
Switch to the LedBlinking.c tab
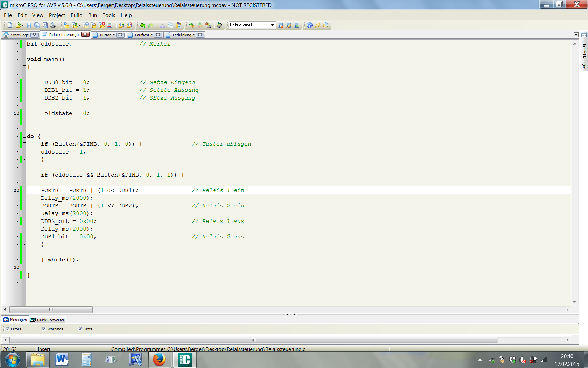[x=183, y=35]
